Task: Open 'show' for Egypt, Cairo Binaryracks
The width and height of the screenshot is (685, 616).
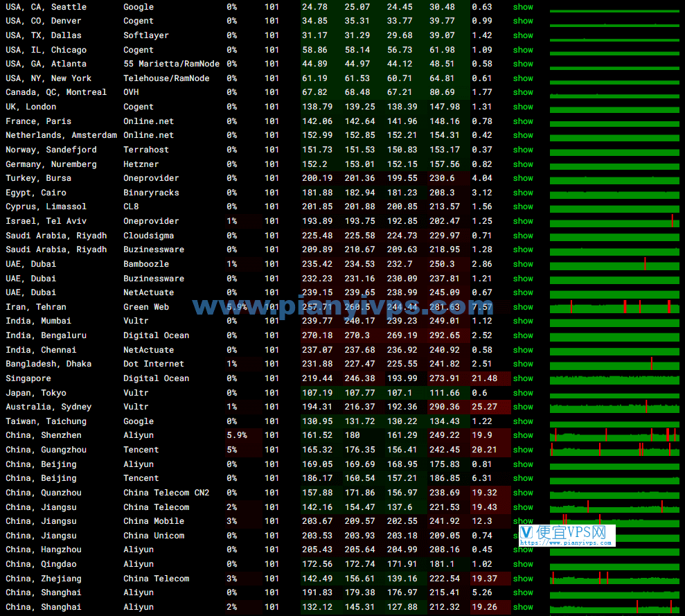Action: point(523,193)
